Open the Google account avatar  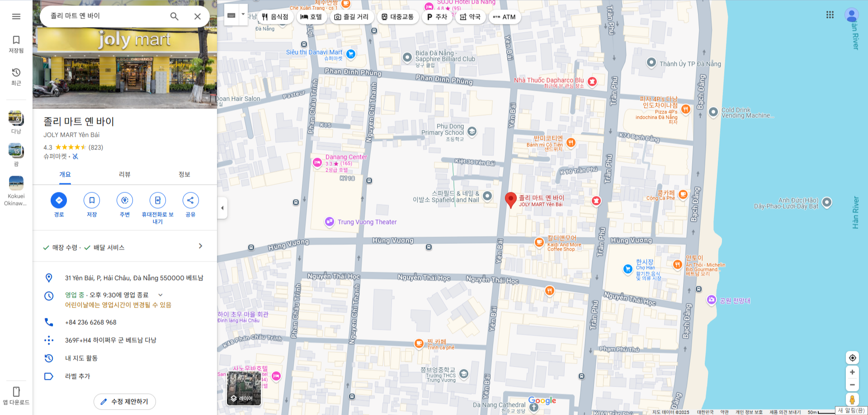852,15
